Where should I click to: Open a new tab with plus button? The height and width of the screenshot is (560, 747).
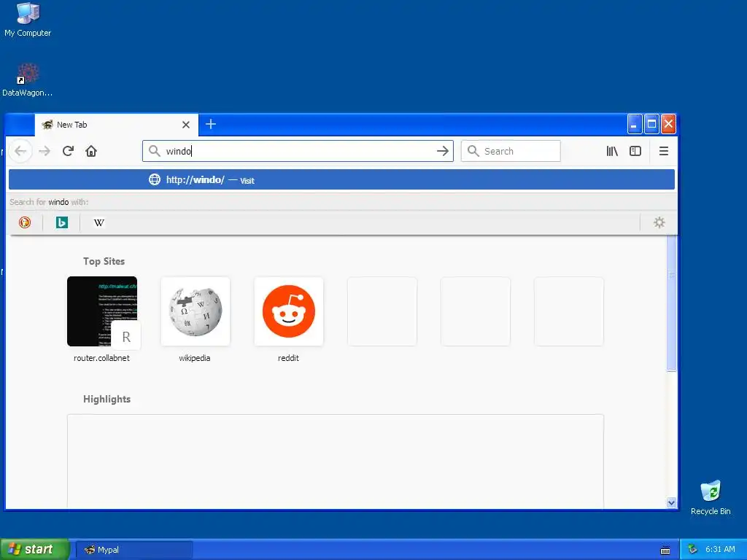pyautogui.click(x=211, y=124)
